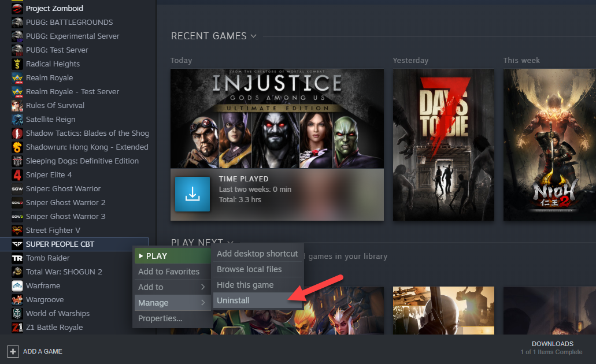The image size is (596, 364).
Task: Open the Hitman cover in Play Next
Action: coord(443,310)
